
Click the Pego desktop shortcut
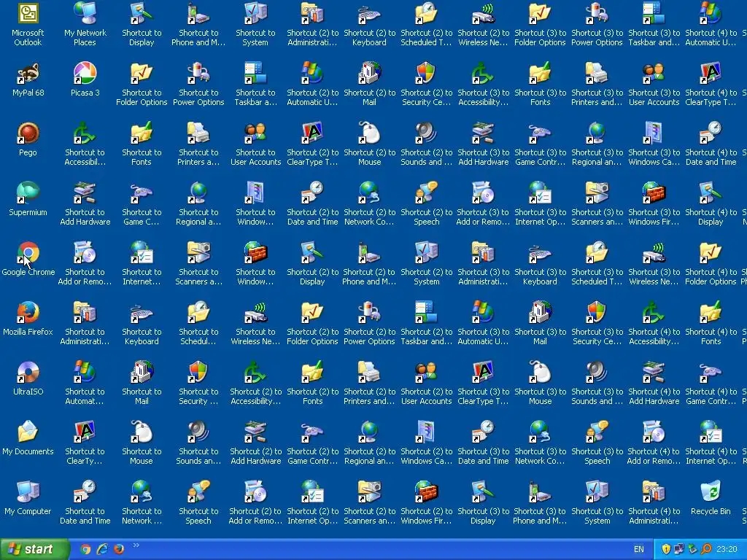click(x=28, y=133)
